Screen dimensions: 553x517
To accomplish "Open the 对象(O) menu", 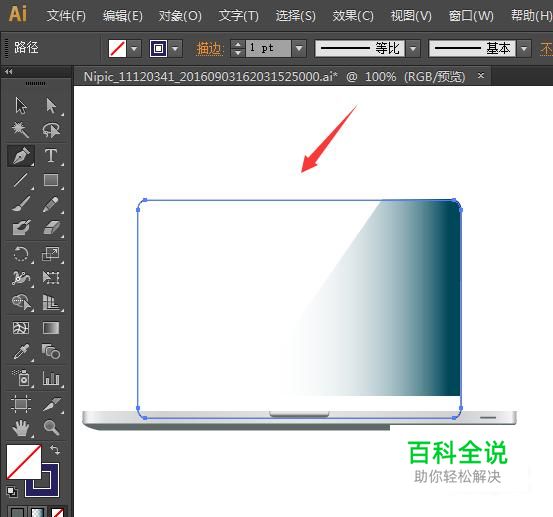I will [x=180, y=16].
